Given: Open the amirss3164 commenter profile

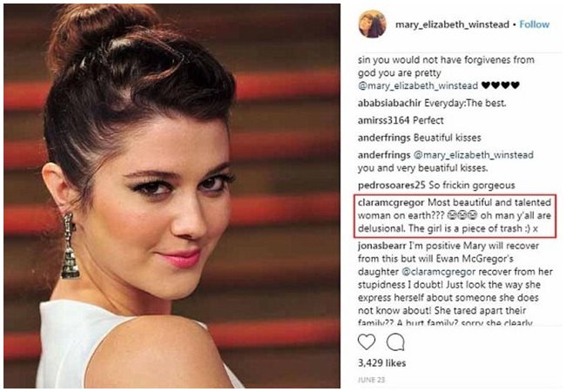Looking at the screenshot, I should click(x=383, y=120).
